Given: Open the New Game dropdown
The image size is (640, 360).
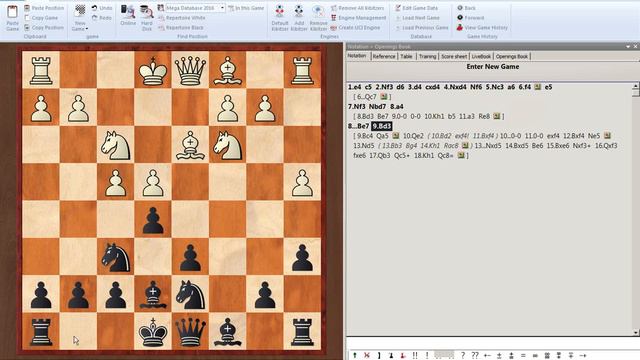Looking at the screenshot, I should click(80, 17).
